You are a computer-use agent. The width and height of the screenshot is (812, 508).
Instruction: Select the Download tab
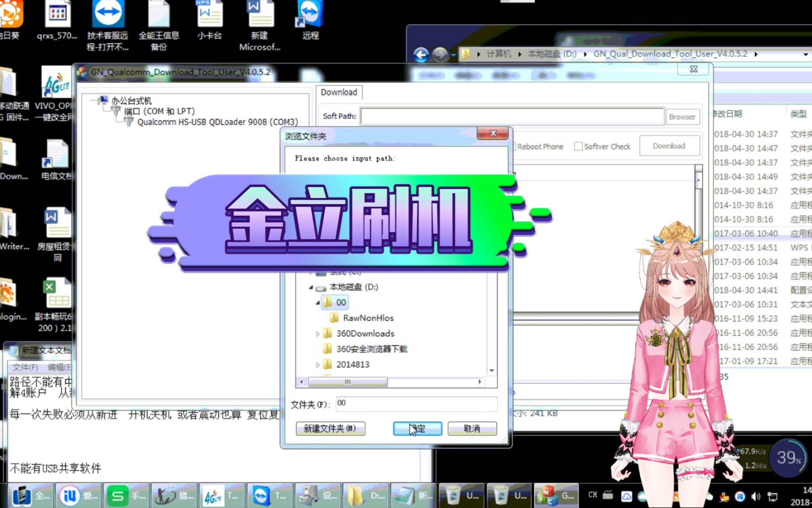point(339,92)
